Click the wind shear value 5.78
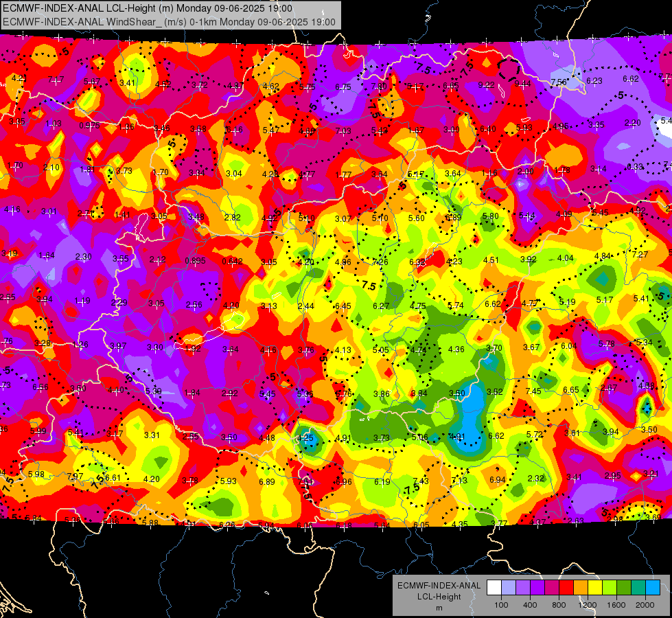Image resolution: width=672 pixels, height=618 pixels. pos(606,344)
